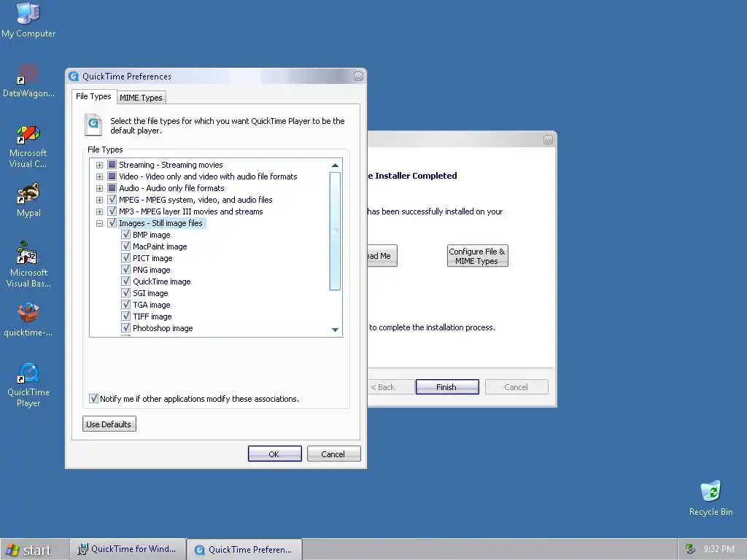Toggle the Streaming movies category checkbox
This screenshot has width=747, height=560.
tap(112, 165)
